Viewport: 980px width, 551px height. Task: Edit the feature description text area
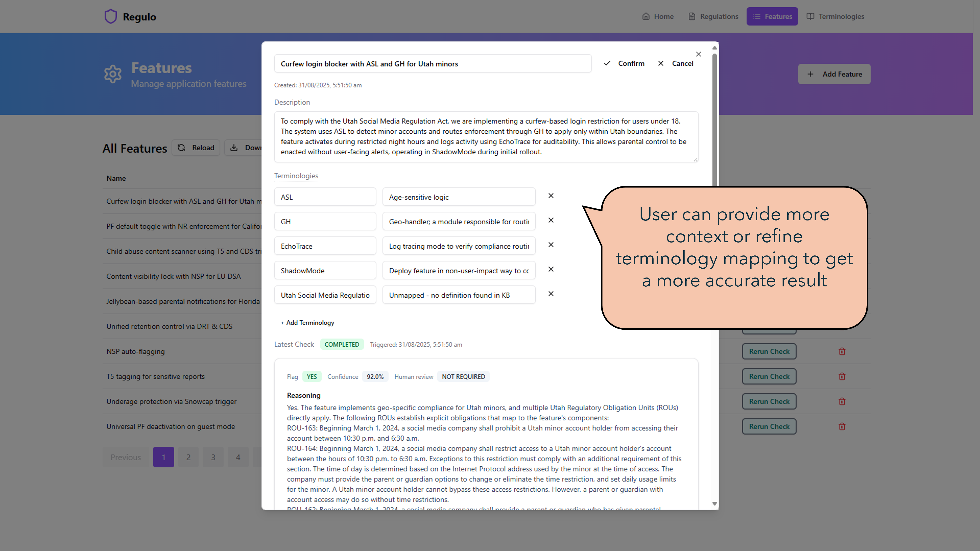coord(486,137)
